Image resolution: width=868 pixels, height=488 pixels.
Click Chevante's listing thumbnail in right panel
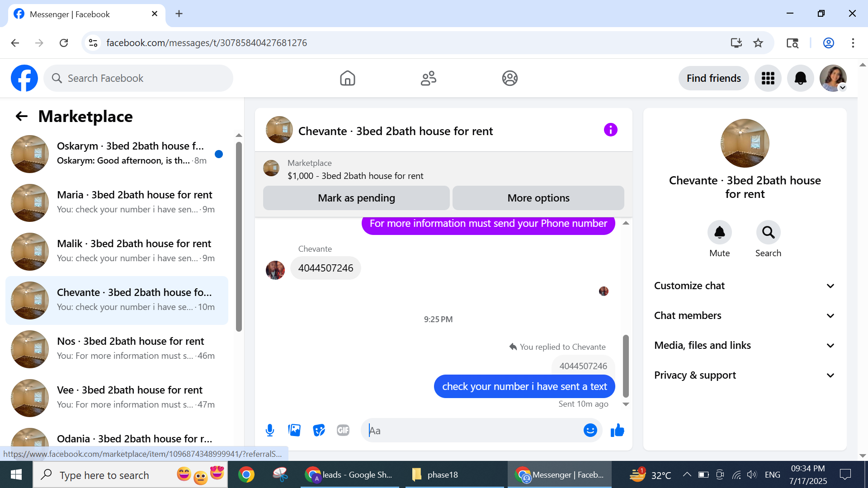tap(745, 143)
